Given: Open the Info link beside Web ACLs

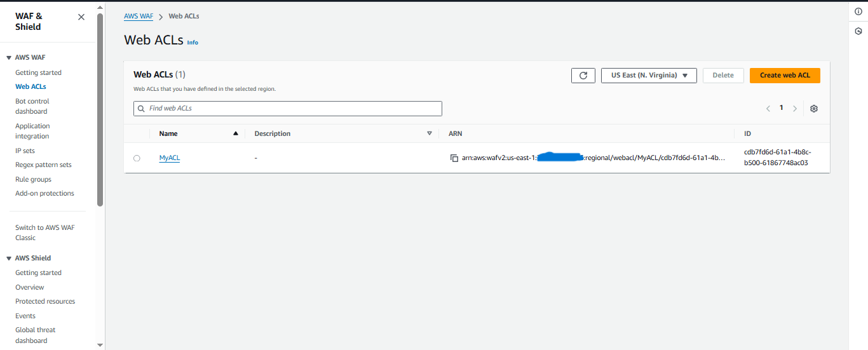Looking at the screenshot, I should pyautogui.click(x=193, y=43).
